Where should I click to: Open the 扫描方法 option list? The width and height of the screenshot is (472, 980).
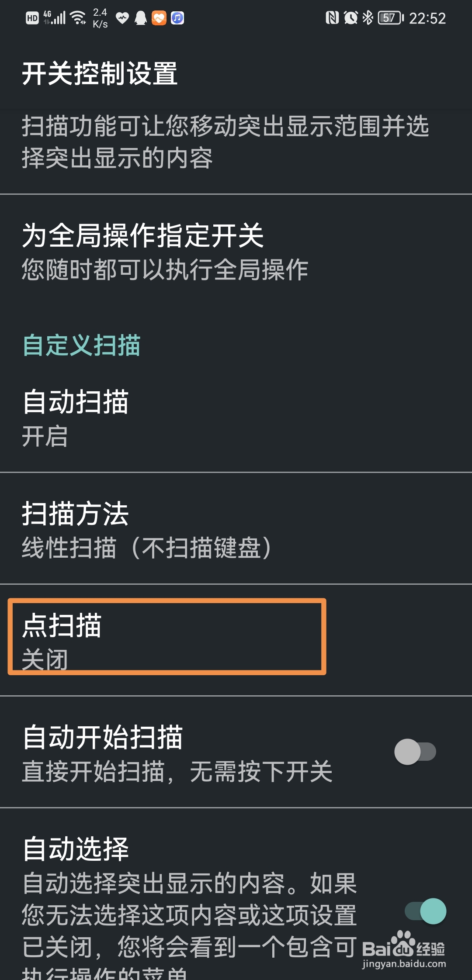click(x=236, y=528)
